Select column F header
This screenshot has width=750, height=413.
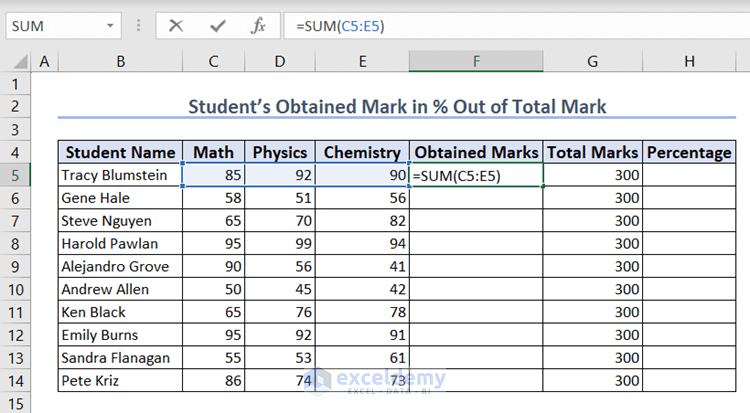(476, 62)
